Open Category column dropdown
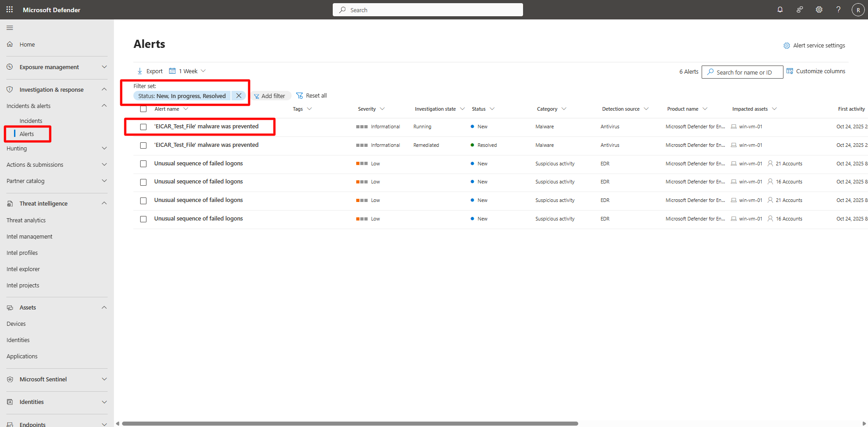 (x=564, y=109)
